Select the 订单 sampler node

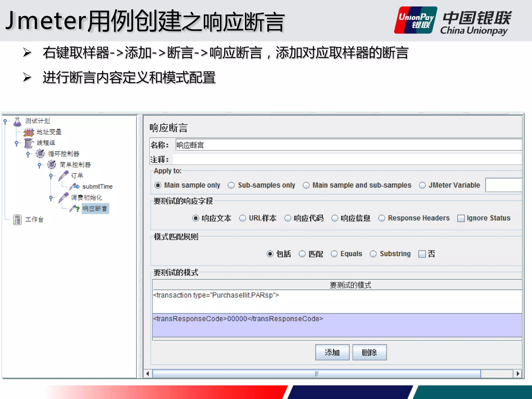77,176
